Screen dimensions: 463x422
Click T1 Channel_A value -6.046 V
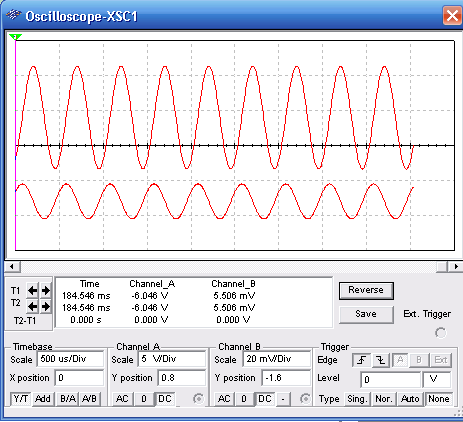pos(150,296)
